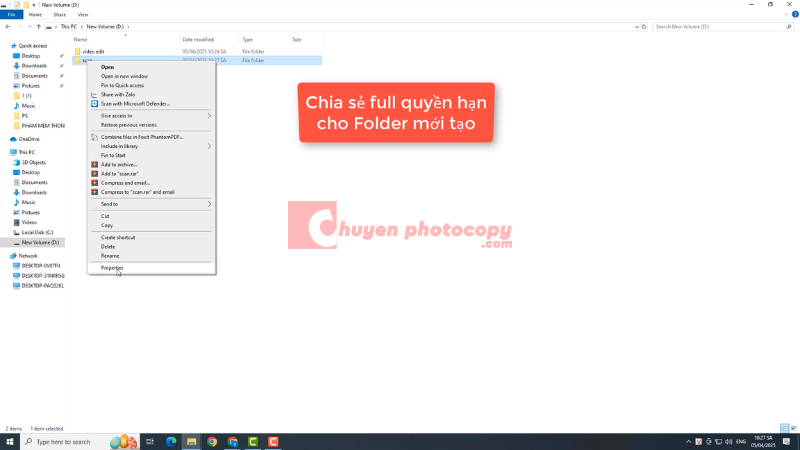Viewport: 800px width, 450px height.
Task: Sort by the Name column header
Action: (x=125, y=39)
